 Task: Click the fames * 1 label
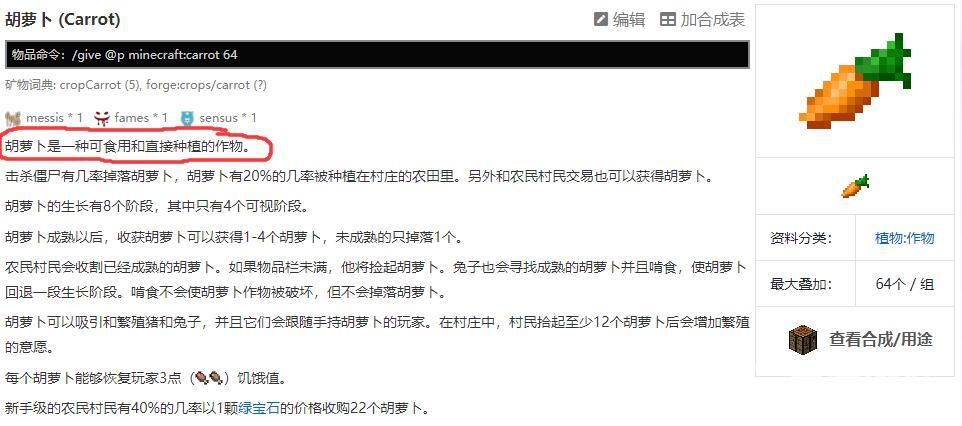click(x=140, y=118)
